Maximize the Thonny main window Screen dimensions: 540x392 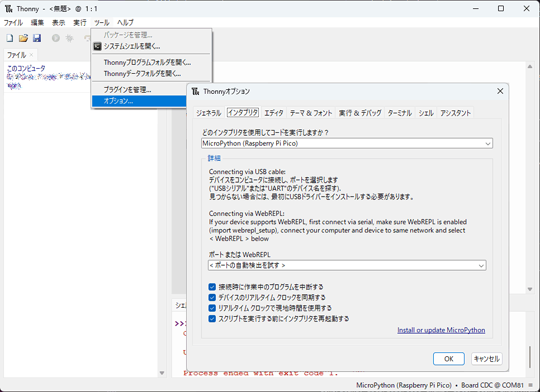(501, 8)
